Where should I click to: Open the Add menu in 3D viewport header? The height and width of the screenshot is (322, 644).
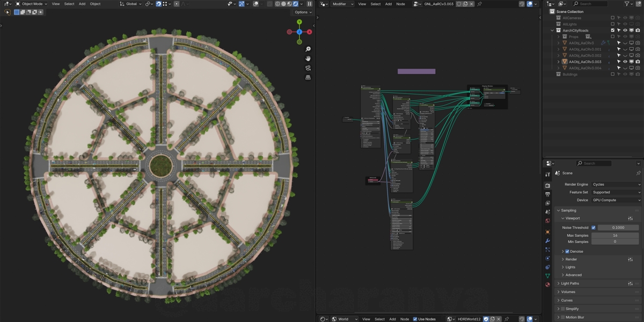click(x=82, y=4)
